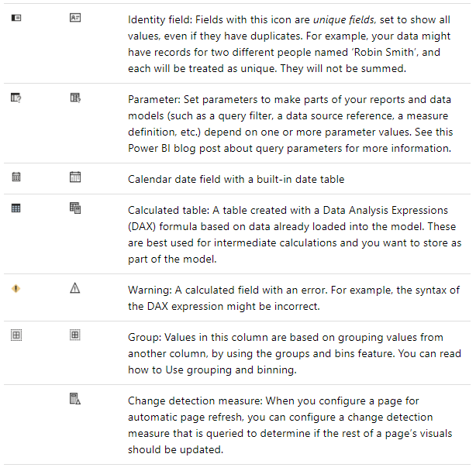The width and height of the screenshot is (476, 471).
Task: Click the Calendar date field description text
Action: [236, 179]
